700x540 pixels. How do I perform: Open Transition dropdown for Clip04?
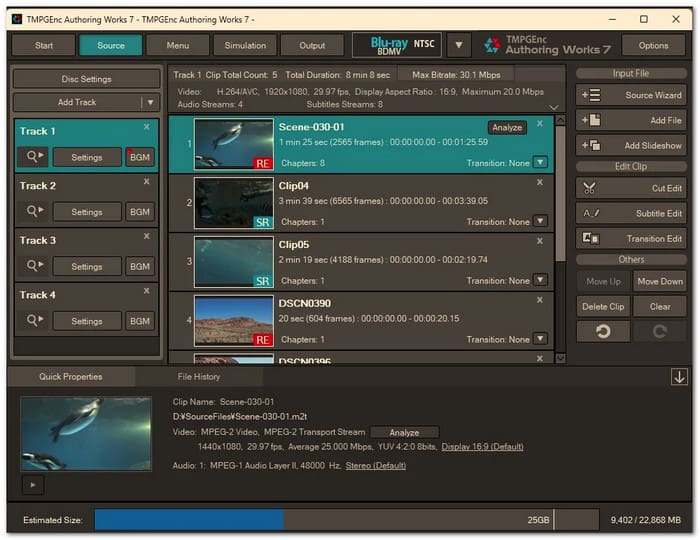coord(541,221)
